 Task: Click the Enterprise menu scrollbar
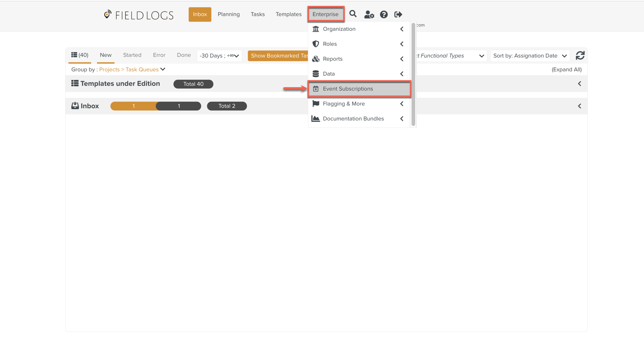pyautogui.click(x=413, y=75)
